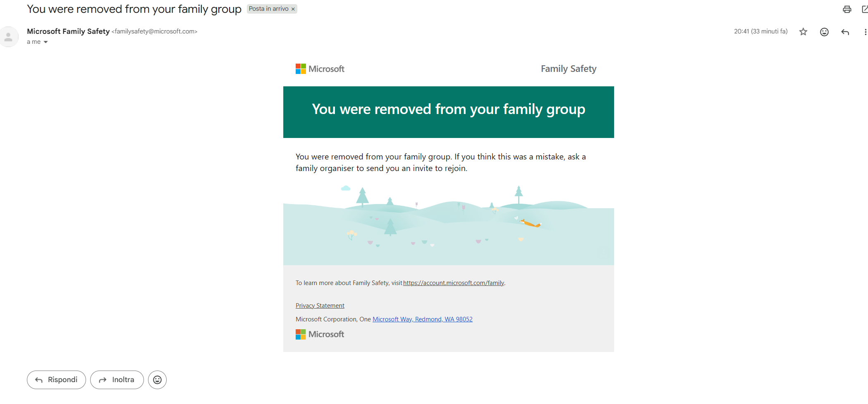Open email in a new window
The height and width of the screenshot is (404, 868).
865,9
